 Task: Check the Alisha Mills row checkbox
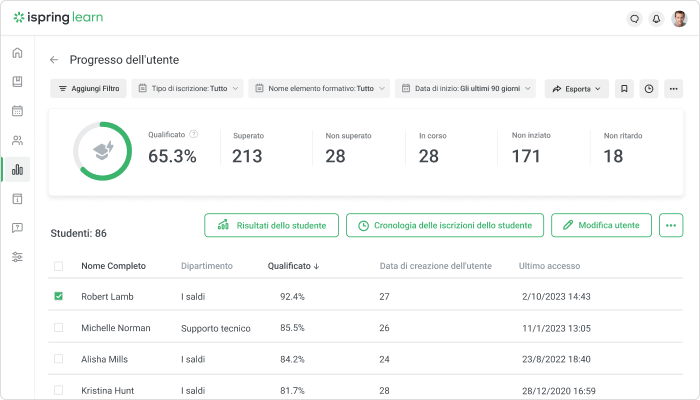click(58, 359)
